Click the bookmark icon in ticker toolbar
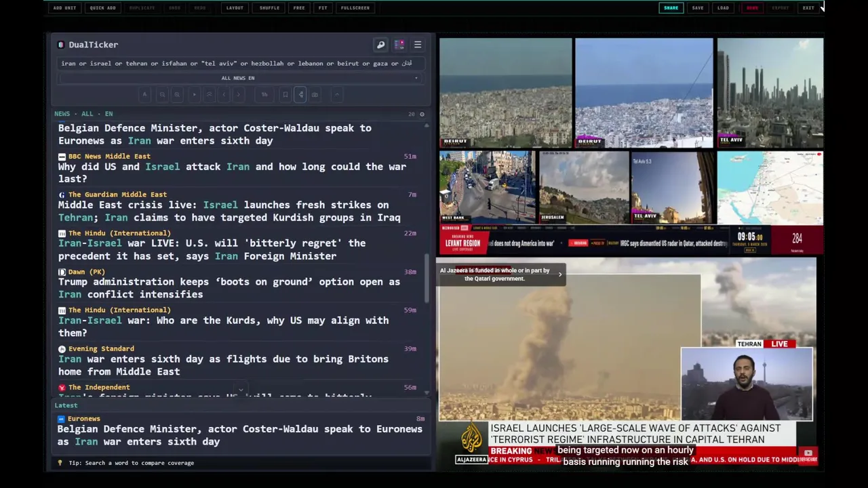This screenshot has height=488, width=868. tap(285, 94)
